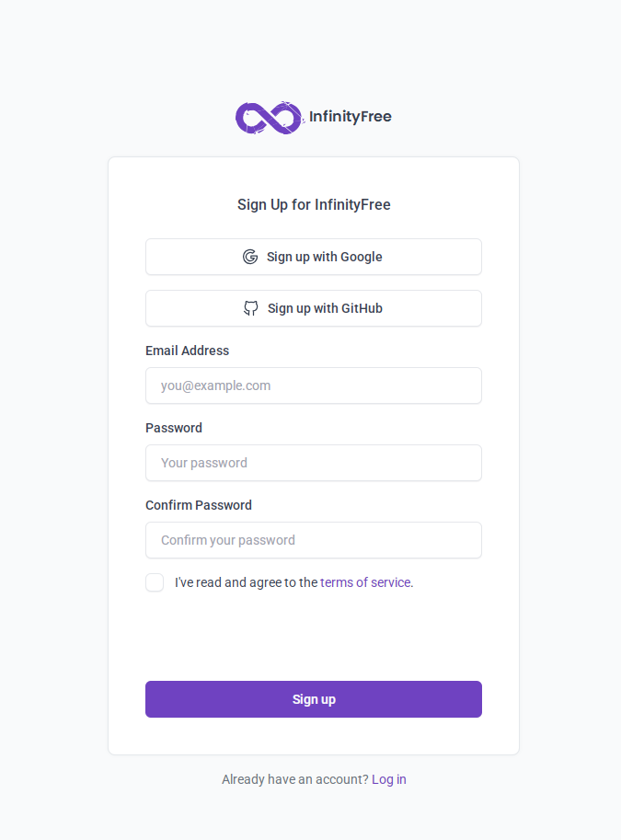Image resolution: width=621 pixels, height=840 pixels.
Task: Click the "you@example.com" placeholder text
Action: click(x=215, y=385)
